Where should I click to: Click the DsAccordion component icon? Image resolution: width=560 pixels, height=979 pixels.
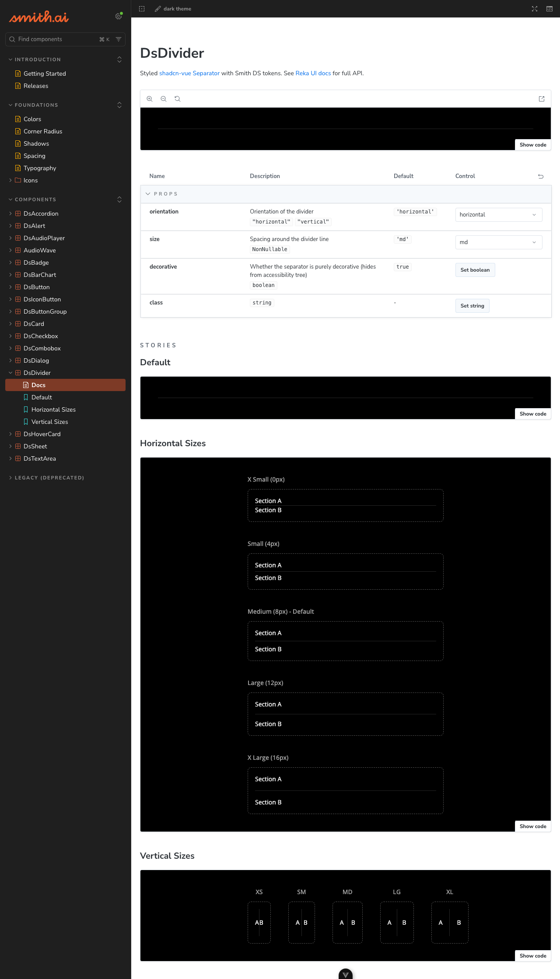18,213
